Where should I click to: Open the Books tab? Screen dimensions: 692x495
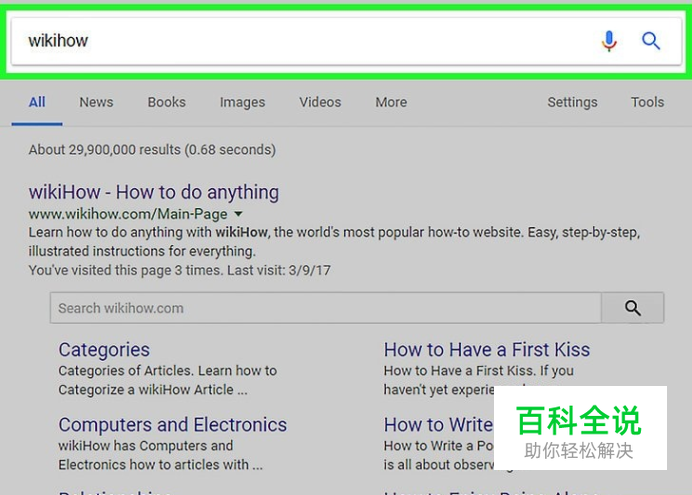[x=166, y=102]
